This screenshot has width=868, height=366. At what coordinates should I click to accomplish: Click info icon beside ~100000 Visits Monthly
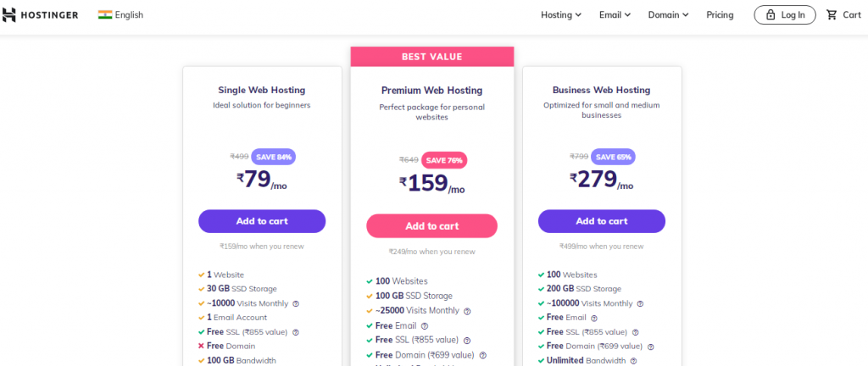pos(640,303)
